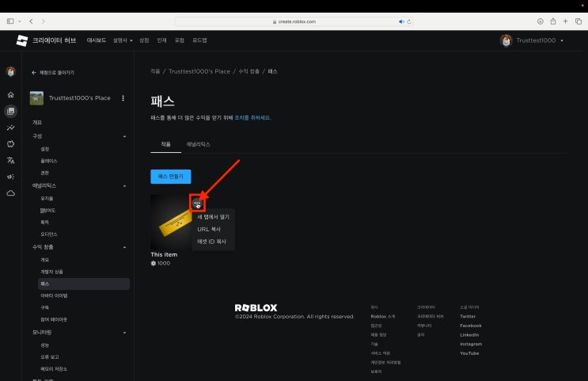Image resolution: width=588 pixels, height=381 pixels.
Task: Open the This item pass thumbnail
Action: pos(172,222)
